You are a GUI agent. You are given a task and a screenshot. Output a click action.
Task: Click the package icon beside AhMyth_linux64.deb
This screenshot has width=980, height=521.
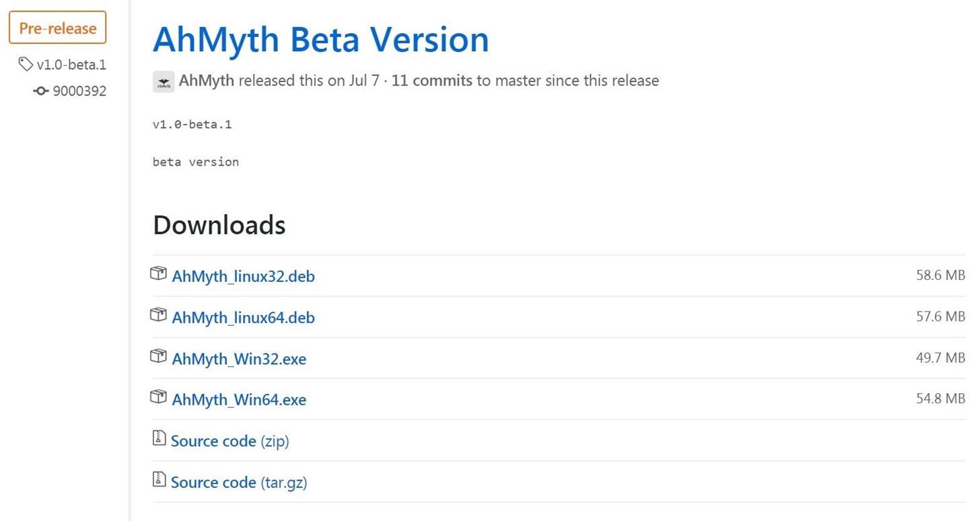(x=158, y=314)
